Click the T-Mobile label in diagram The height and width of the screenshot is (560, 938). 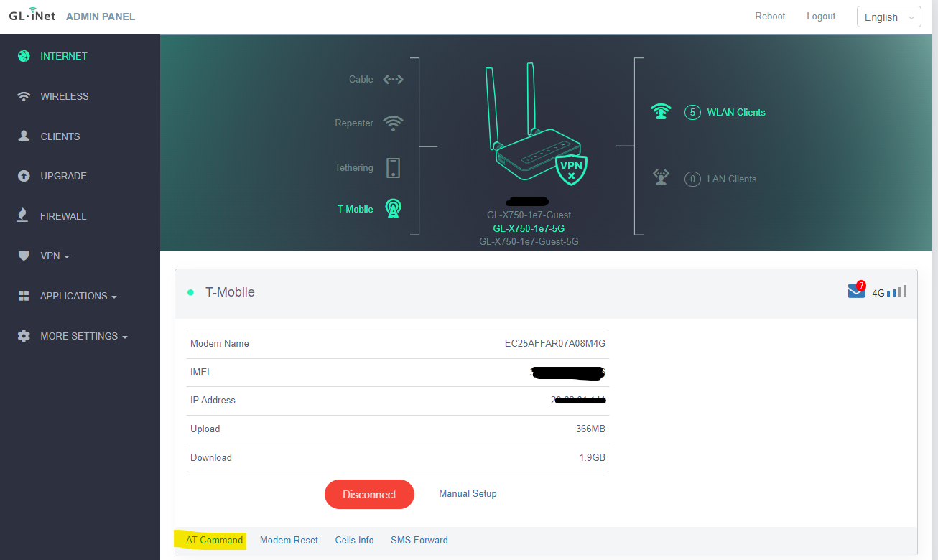356,209
